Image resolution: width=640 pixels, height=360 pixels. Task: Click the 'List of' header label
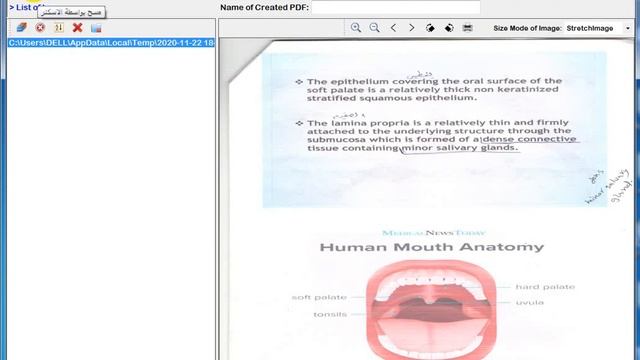click(24, 7)
